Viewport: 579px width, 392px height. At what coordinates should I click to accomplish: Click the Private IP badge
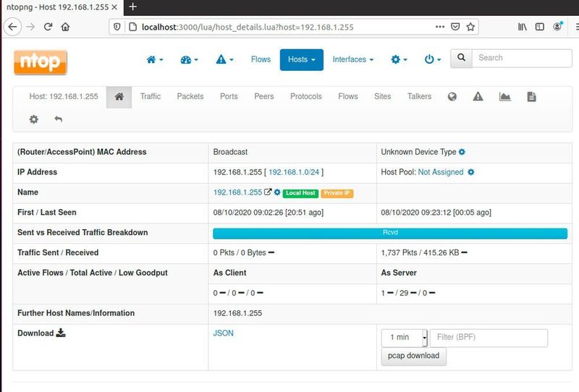click(337, 193)
